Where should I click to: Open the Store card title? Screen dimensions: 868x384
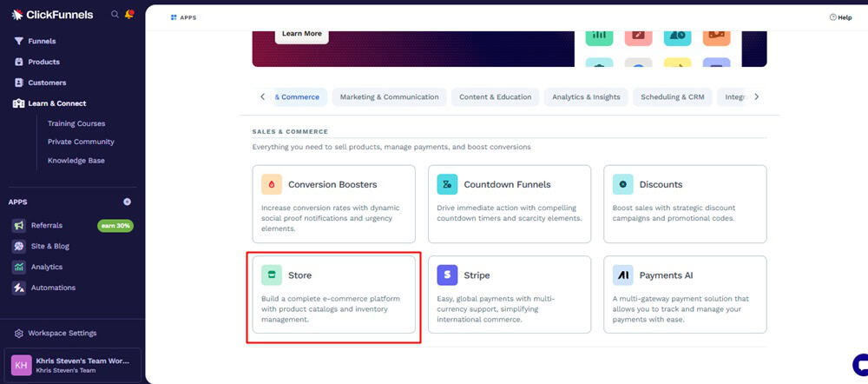(300, 275)
